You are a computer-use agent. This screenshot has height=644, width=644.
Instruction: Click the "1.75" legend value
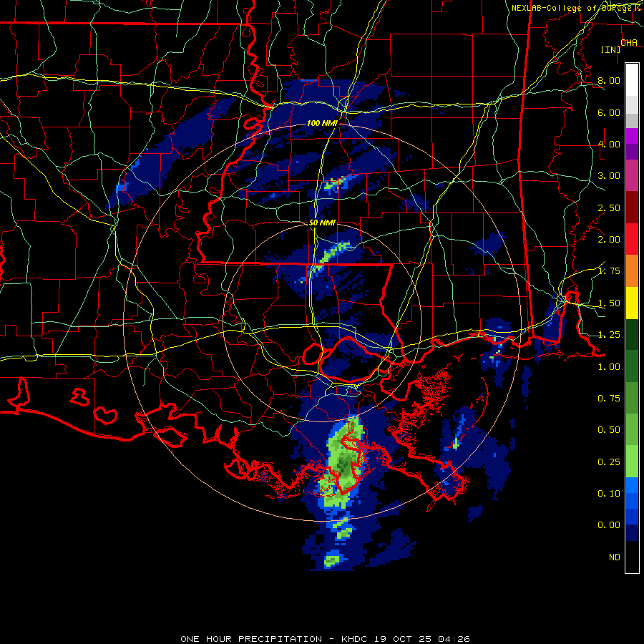click(609, 271)
